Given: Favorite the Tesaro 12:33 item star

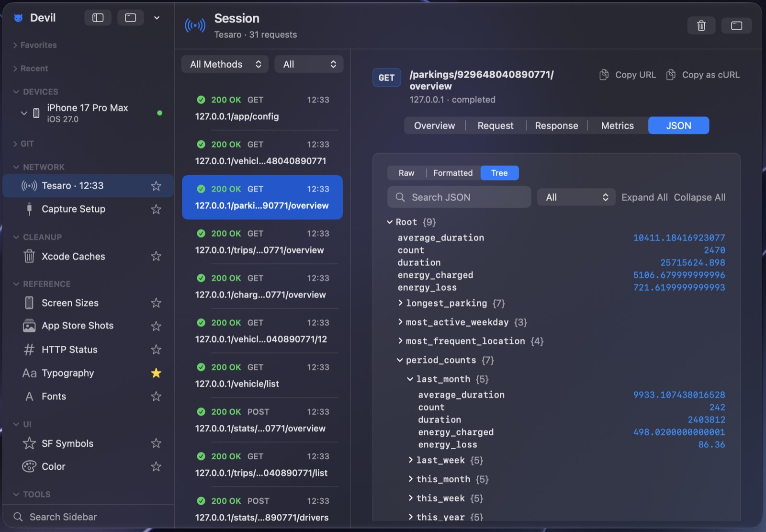Looking at the screenshot, I should (156, 186).
